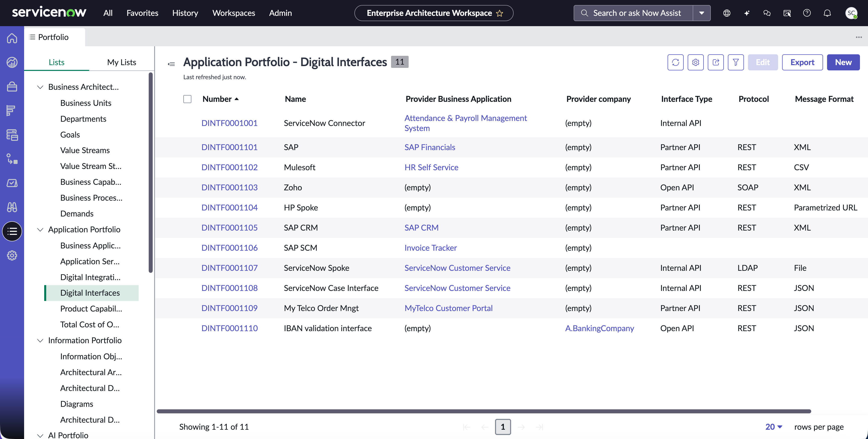Favorite the Enterprise Architecture Workspace star

point(499,13)
